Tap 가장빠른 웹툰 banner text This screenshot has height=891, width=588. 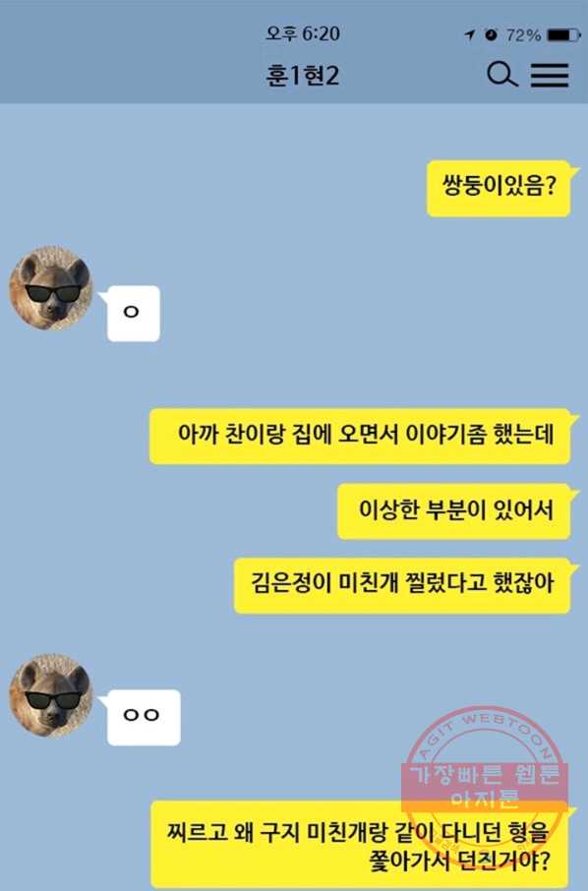pyautogui.click(x=485, y=775)
